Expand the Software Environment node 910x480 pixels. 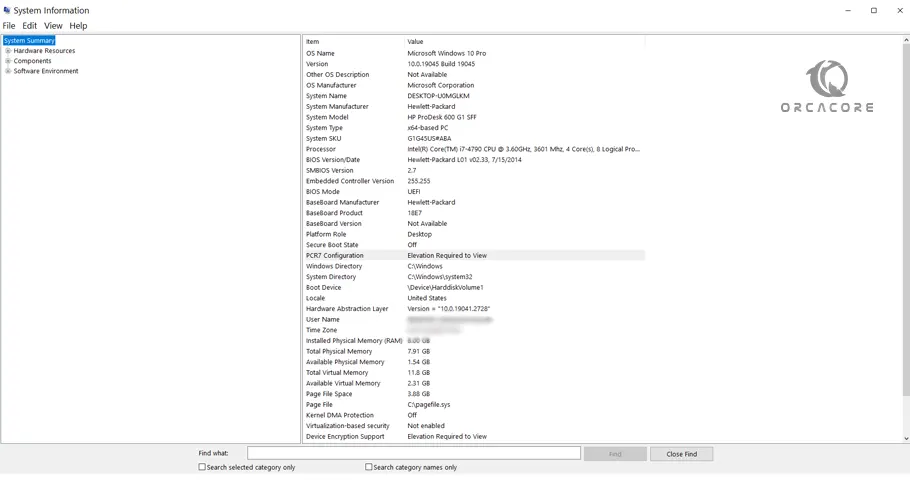tap(8, 71)
